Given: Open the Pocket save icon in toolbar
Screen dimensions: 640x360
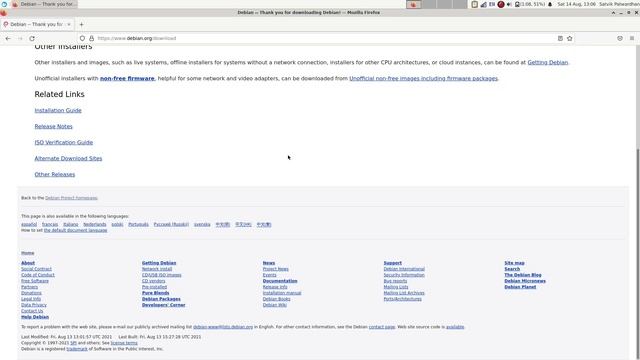Looking at the screenshot, I should point(620,38).
